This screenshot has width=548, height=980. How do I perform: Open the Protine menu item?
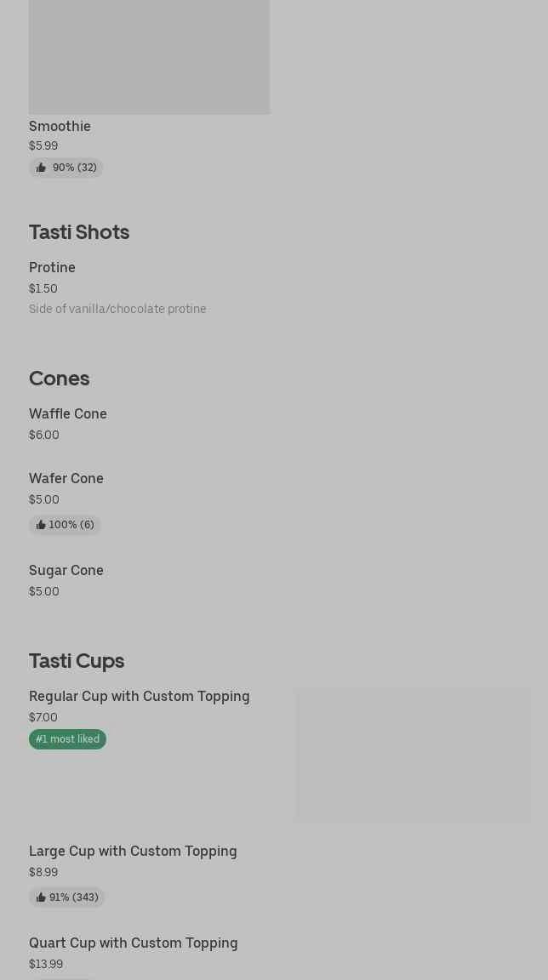pos(52,267)
